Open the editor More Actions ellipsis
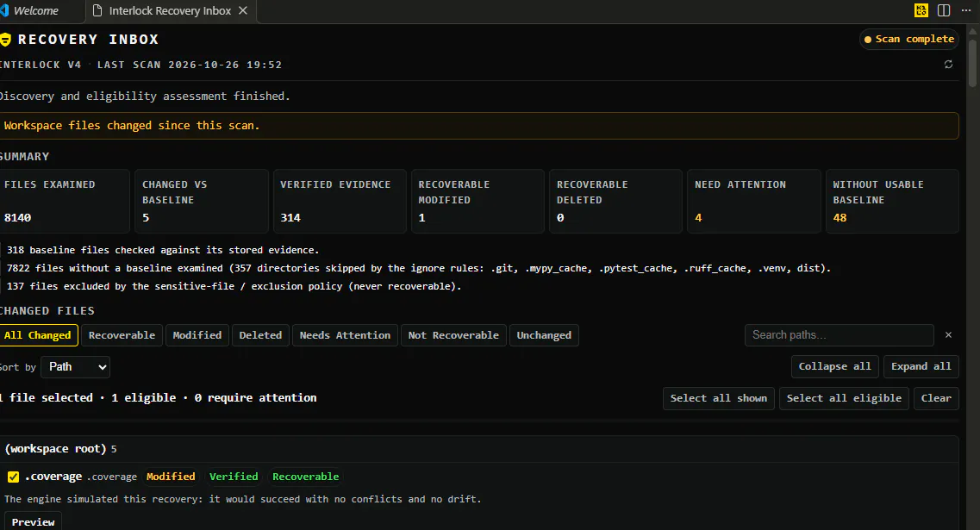Image resolution: width=980 pixels, height=530 pixels. [966, 10]
